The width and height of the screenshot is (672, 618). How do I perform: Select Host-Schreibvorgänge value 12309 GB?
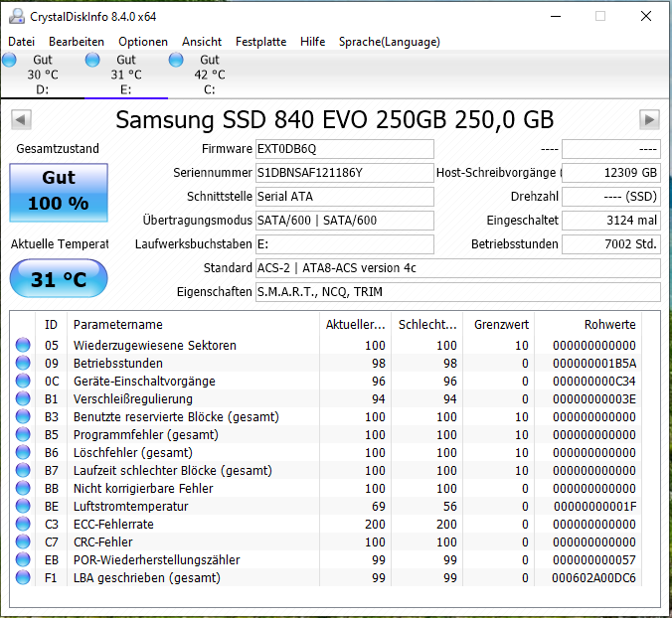tap(611, 173)
